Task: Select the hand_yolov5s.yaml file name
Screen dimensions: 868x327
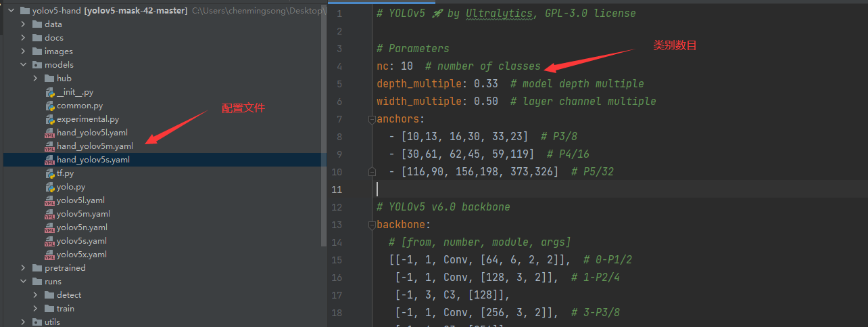Action: 93,160
